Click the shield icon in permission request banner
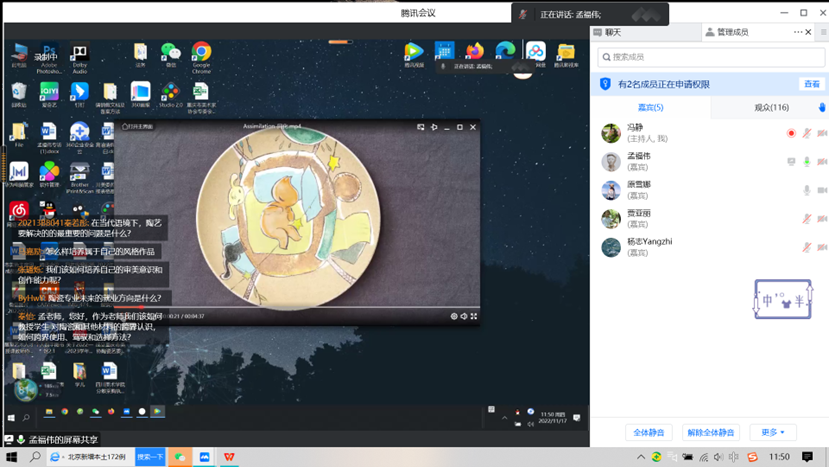The width and height of the screenshot is (829, 467). 605,85
